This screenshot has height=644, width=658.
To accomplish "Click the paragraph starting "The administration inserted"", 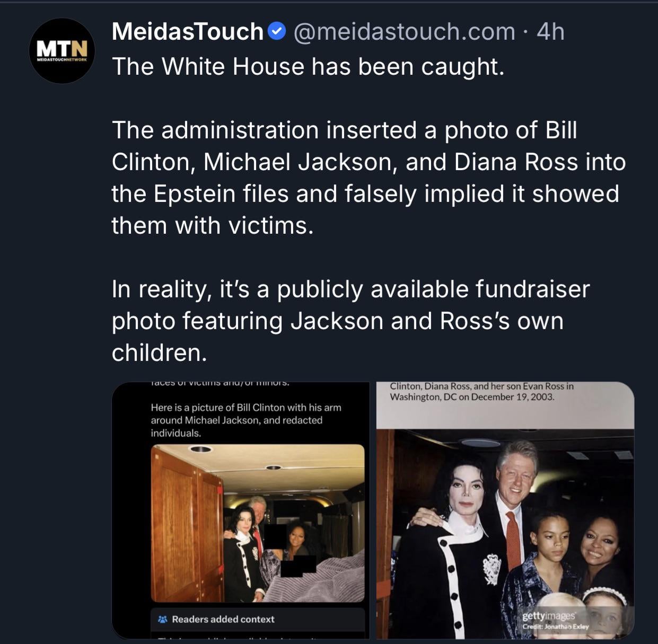I will [368, 178].
